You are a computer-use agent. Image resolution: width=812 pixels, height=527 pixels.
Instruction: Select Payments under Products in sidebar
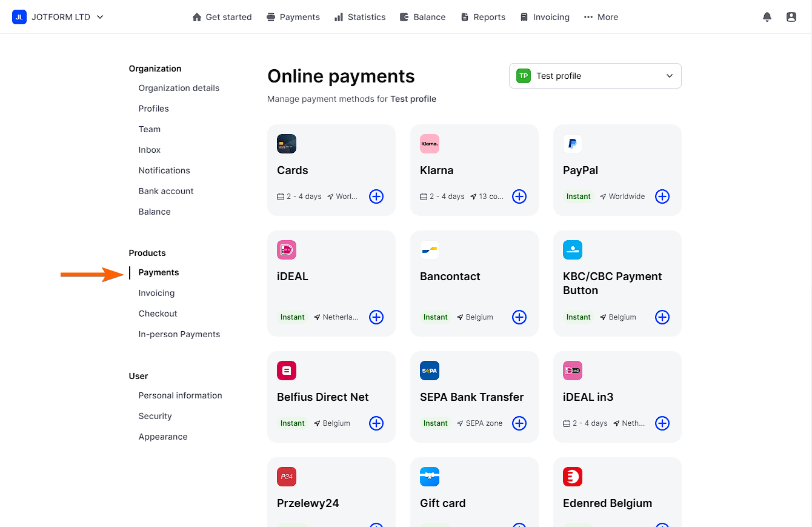coord(159,272)
